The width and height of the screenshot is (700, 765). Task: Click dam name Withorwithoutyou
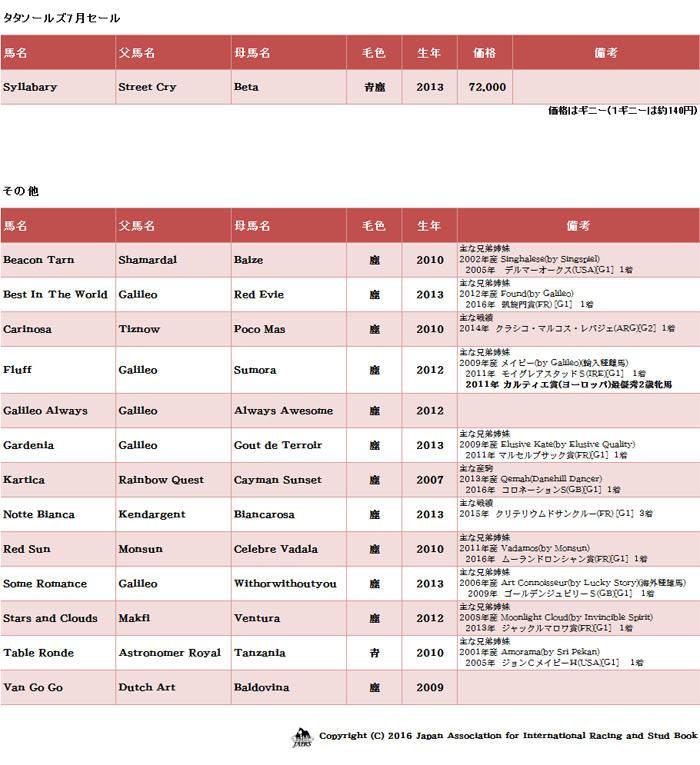click(x=285, y=584)
